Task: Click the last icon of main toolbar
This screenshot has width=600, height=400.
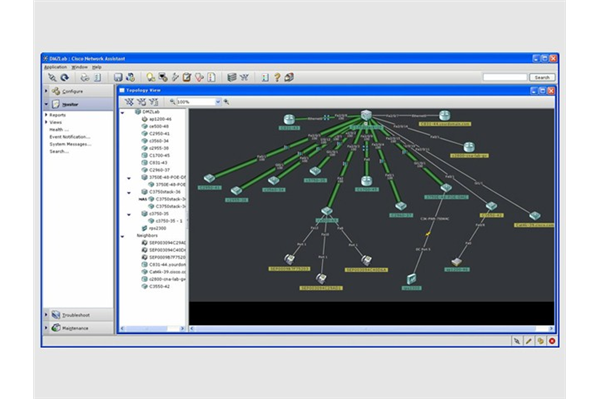Action: [x=289, y=78]
